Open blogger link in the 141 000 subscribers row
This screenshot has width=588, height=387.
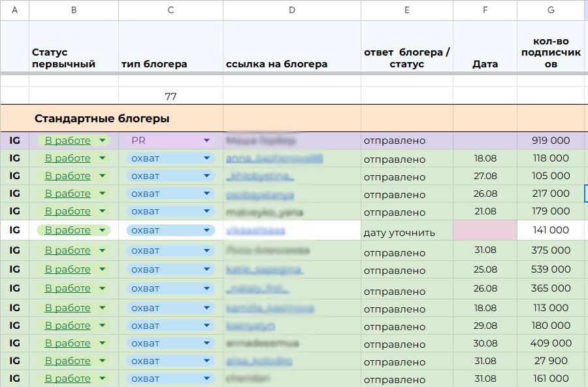pos(255,230)
